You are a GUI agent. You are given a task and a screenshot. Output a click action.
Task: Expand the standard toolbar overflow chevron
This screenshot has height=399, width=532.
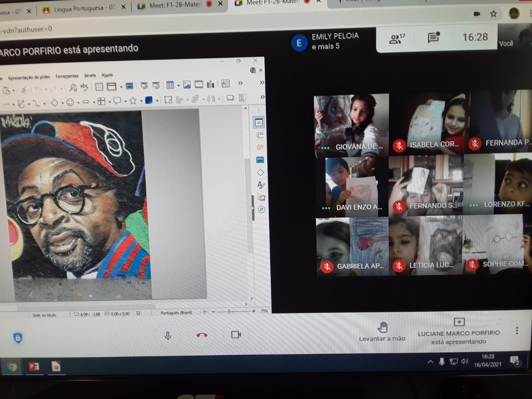240,83
